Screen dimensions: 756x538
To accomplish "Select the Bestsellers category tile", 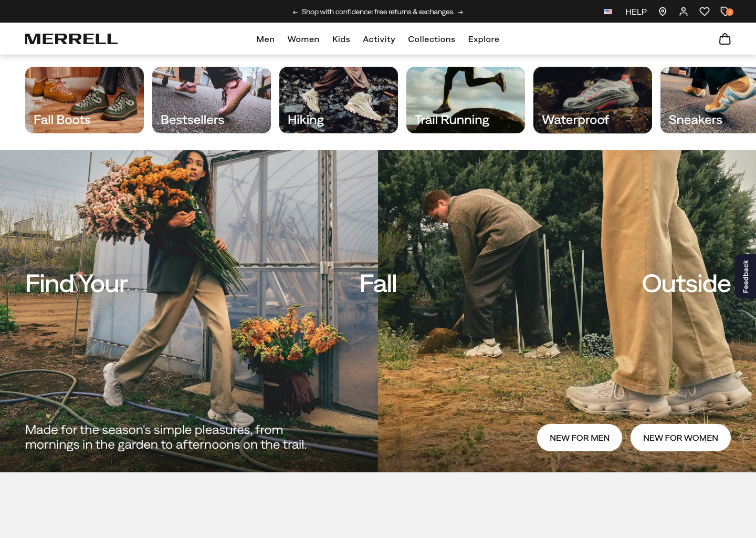I will click(x=212, y=100).
